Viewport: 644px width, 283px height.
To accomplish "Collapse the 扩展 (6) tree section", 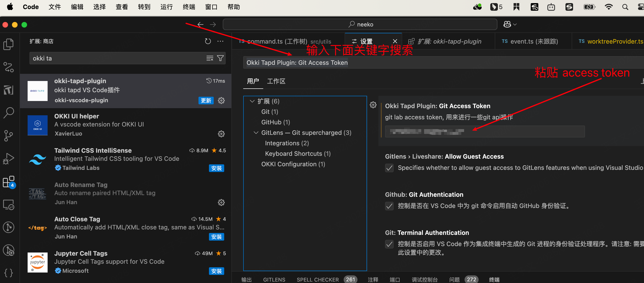I will (x=252, y=101).
